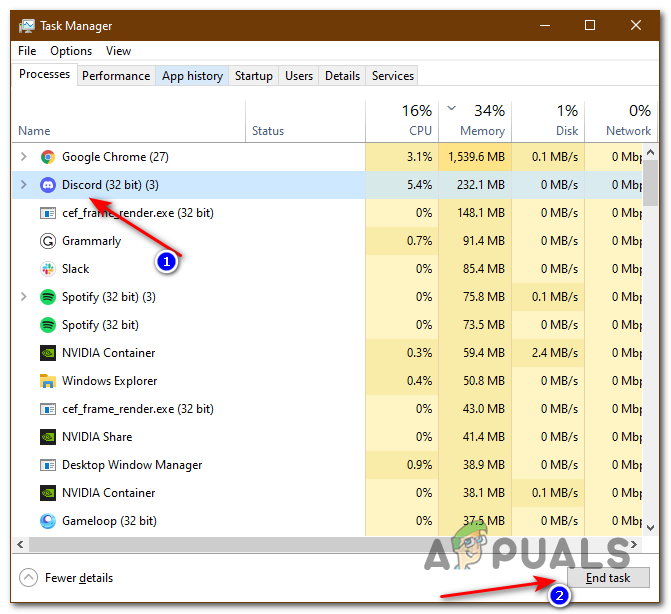Switch to the Details tab
Screen dimensions: 671x614
[342, 76]
